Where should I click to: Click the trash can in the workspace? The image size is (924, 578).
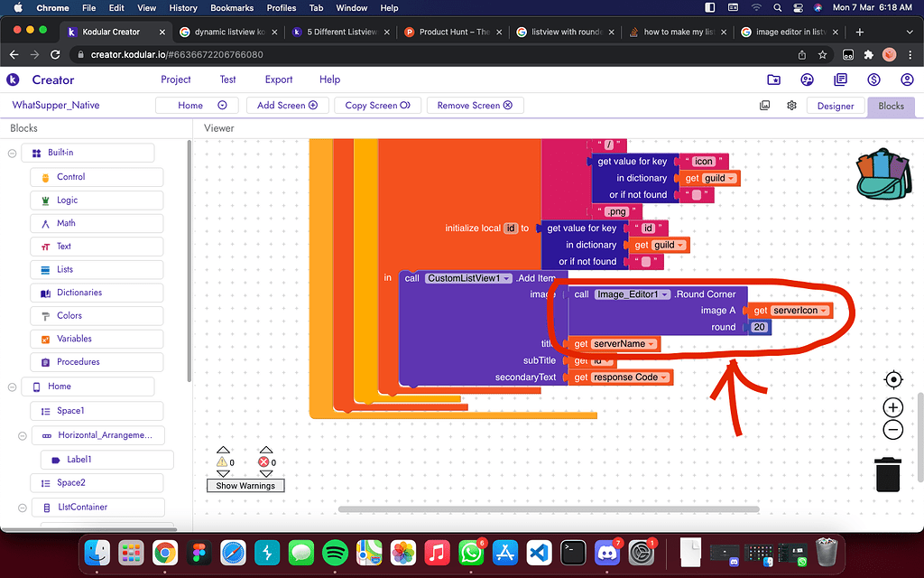click(x=888, y=474)
